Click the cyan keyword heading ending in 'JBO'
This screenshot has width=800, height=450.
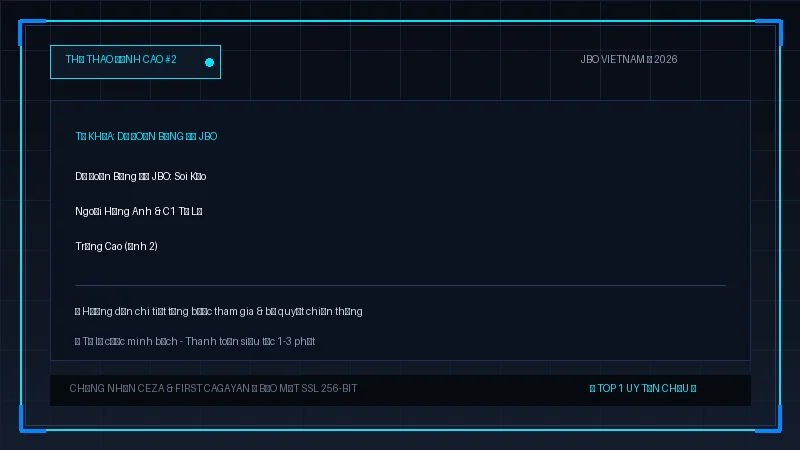(146, 136)
